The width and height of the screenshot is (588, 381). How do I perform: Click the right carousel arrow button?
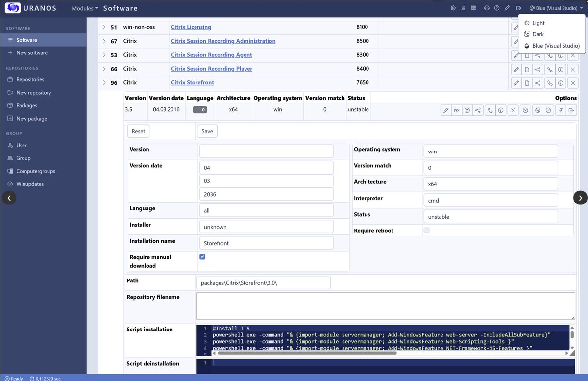pos(580,198)
